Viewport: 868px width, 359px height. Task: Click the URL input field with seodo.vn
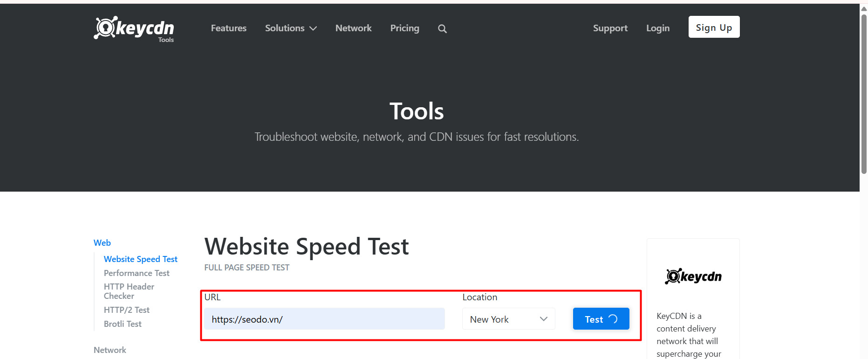coord(324,319)
